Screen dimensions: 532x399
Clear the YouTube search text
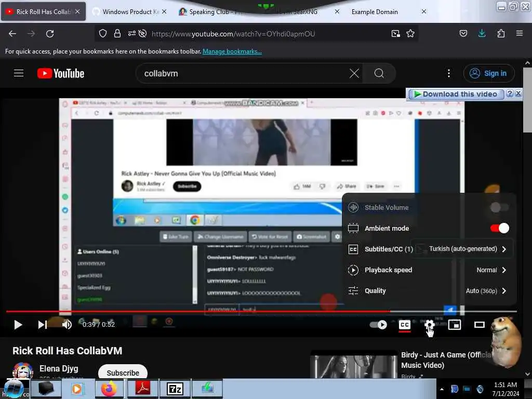[354, 73]
